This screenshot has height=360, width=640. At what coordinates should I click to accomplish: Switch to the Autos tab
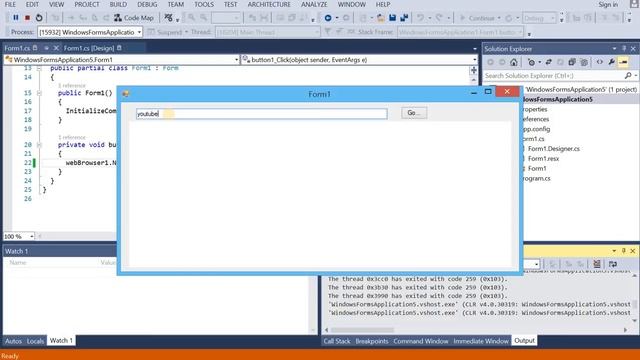(x=13, y=341)
